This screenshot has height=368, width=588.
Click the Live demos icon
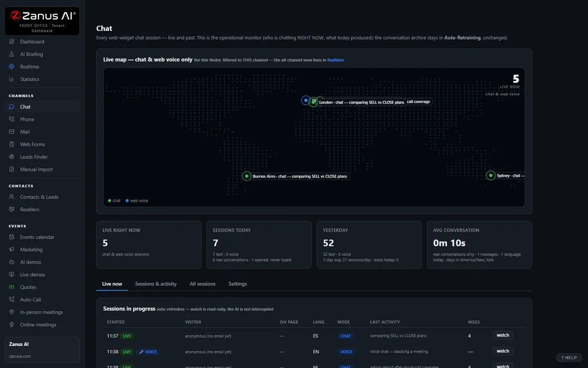(12, 274)
